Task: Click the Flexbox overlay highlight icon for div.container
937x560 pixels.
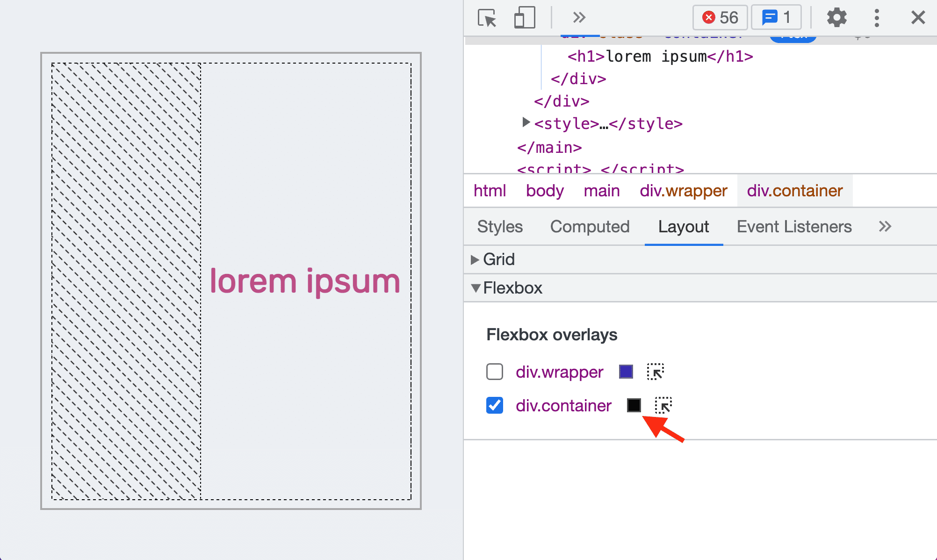Action: pyautogui.click(x=663, y=405)
